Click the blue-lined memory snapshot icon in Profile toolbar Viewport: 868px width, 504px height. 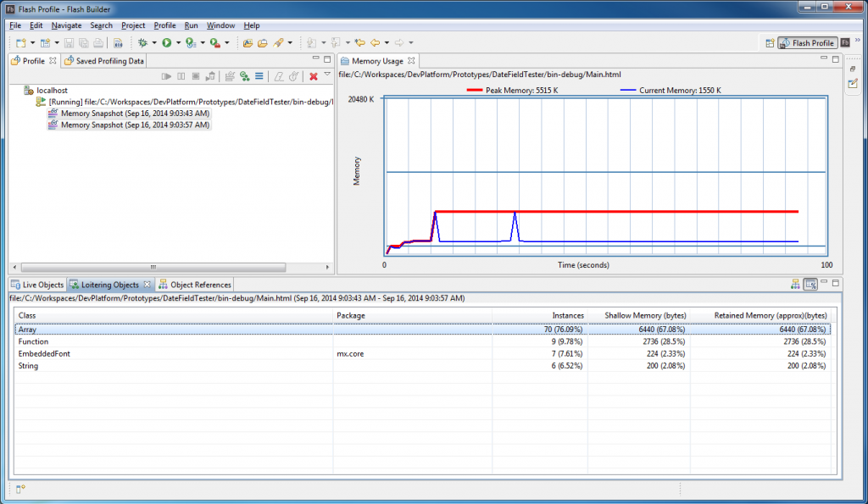(x=259, y=76)
